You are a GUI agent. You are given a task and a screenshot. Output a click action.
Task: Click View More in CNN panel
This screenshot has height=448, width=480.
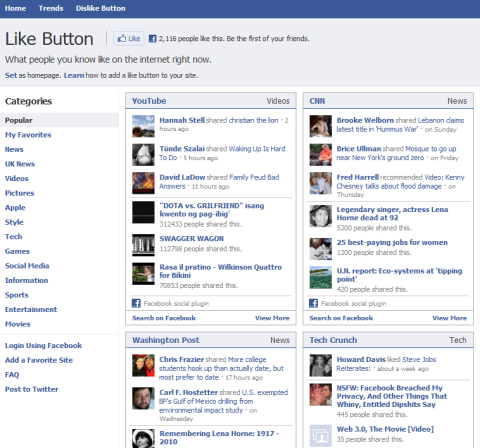tap(450, 318)
